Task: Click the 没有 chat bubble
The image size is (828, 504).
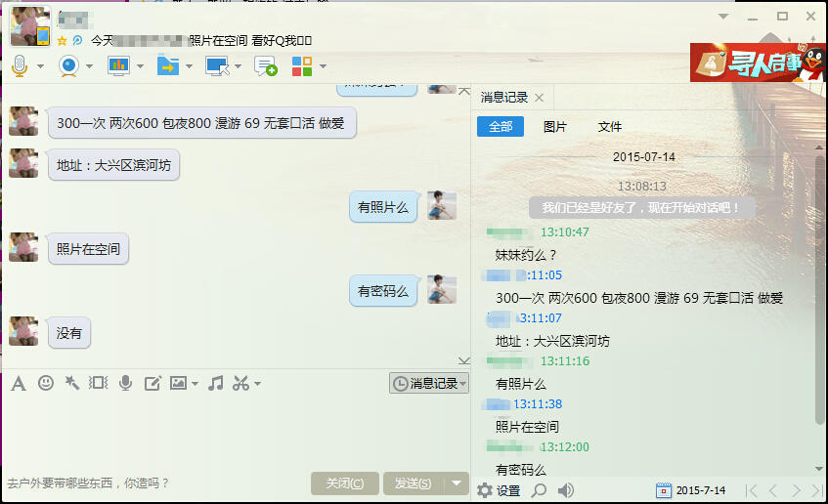Action: click(69, 333)
